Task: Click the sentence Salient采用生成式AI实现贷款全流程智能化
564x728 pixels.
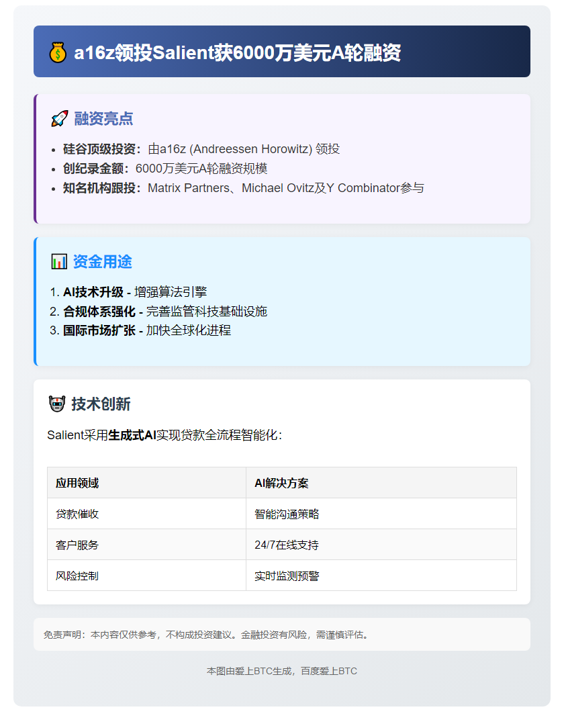Action: click(164, 435)
